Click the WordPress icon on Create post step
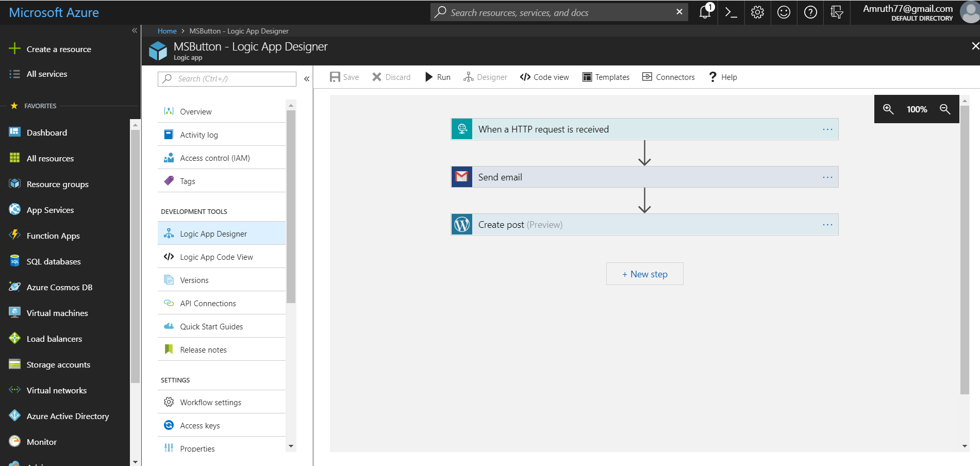The width and height of the screenshot is (980, 466). (x=461, y=224)
